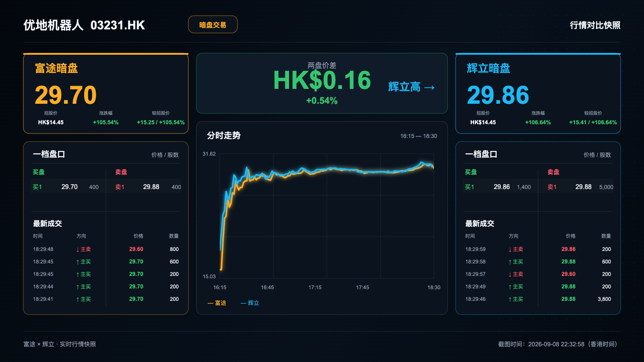Select the +105.54% 涨跌幅 value under 富途暗盘
Viewport: 644px width, 362px height.
(106, 122)
